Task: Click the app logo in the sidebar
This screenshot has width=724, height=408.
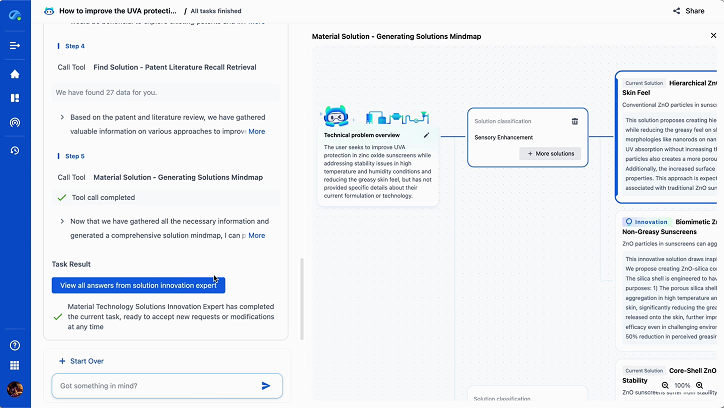Action: click(15, 15)
